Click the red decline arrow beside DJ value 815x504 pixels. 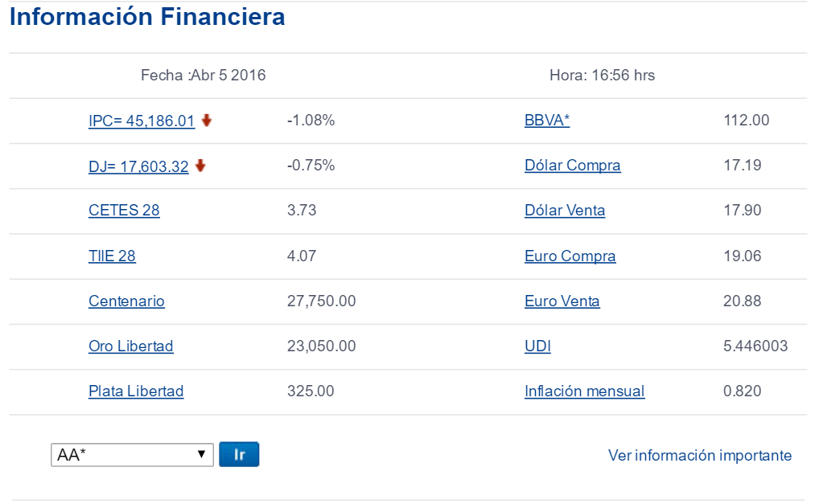click(200, 166)
